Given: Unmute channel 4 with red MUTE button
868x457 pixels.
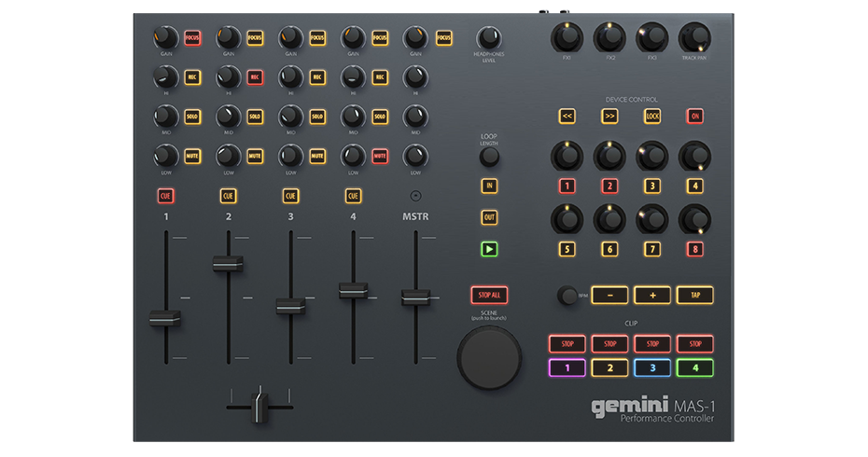Looking at the screenshot, I should click(x=380, y=156).
